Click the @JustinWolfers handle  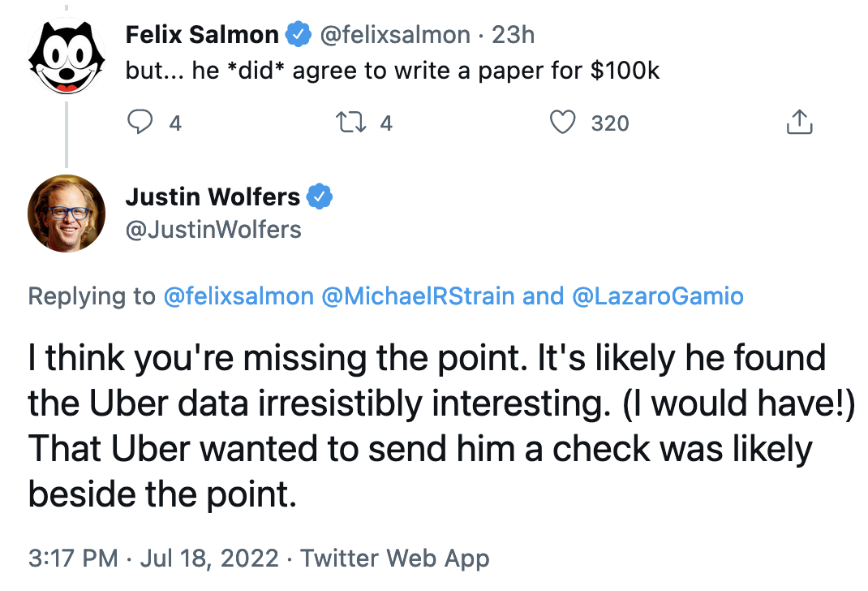pyautogui.click(x=213, y=229)
